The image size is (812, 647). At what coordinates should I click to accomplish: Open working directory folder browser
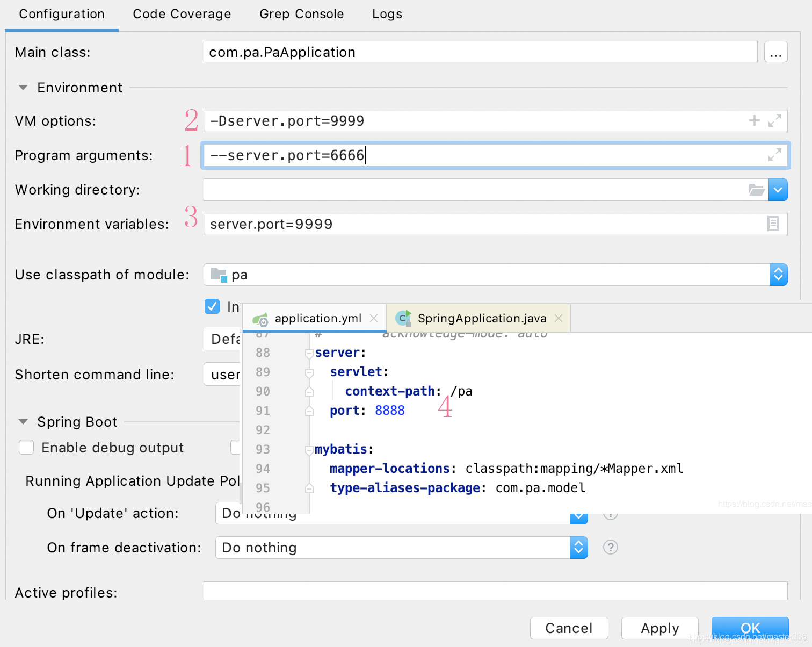click(x=757, y=190)
